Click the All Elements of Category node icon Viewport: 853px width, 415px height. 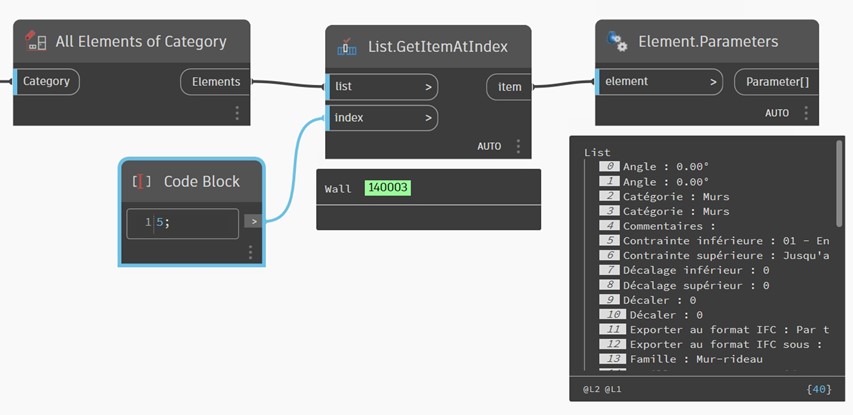click(x=36, y=42)
